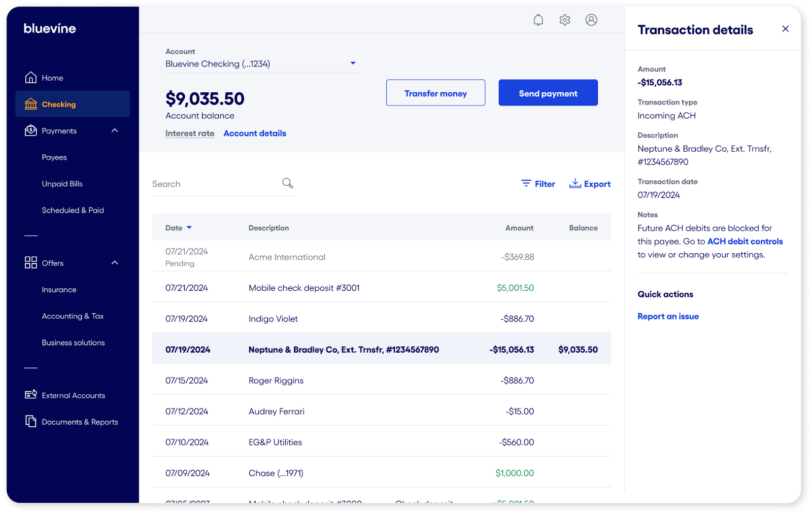Open the Account dropdown for Bluevine Checking

pyautogui.click(x=353, y=63)
